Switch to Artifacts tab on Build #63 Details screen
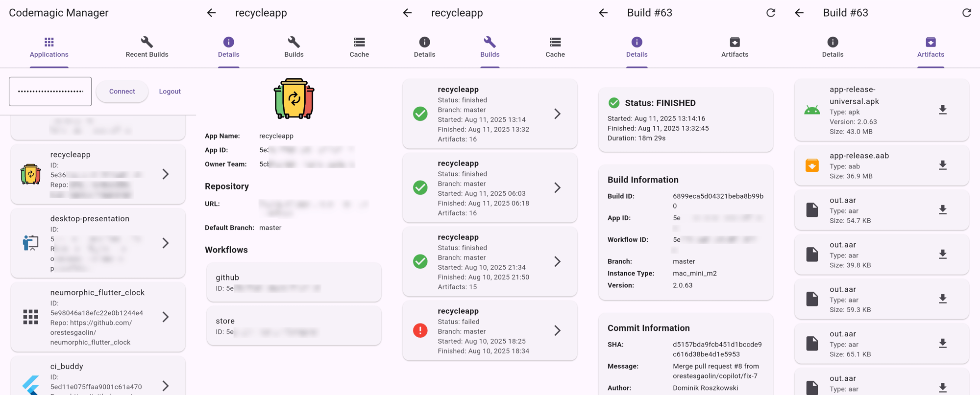This screenshot has width=980, height=395. (735, 47)
